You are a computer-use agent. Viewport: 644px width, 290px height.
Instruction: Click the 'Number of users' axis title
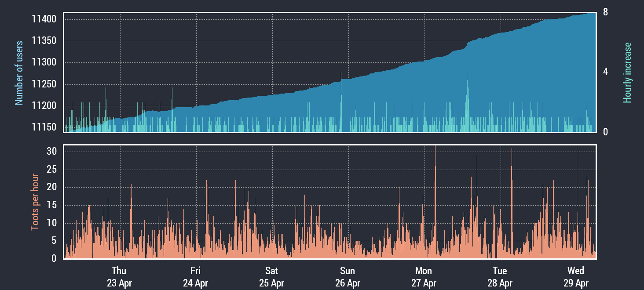point(19,73)
